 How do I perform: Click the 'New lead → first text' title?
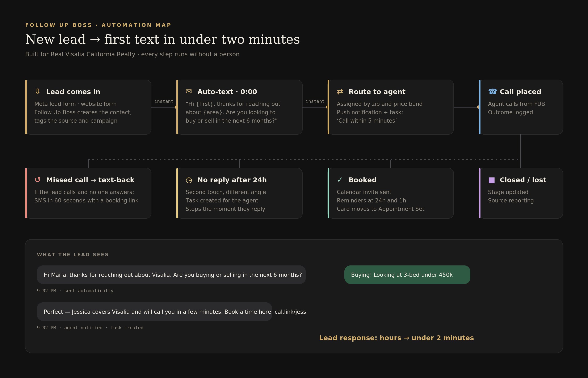pyautogui.click(x=163, y=39)
